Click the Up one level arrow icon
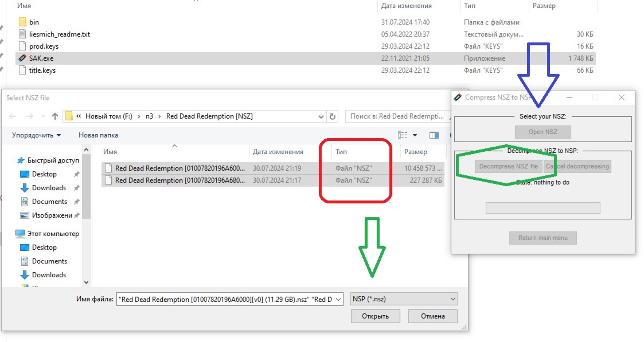644x342 pixels. pos(55,116)
